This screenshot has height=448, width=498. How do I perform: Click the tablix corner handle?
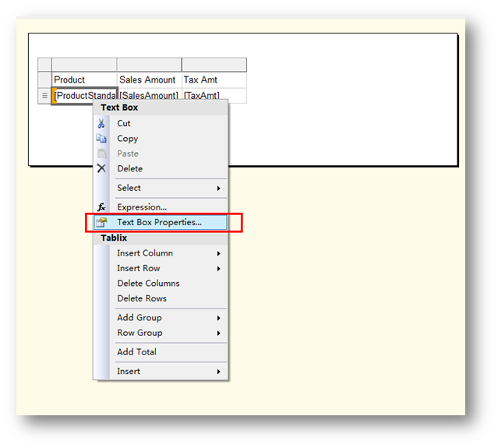click(x=44, y=65)
